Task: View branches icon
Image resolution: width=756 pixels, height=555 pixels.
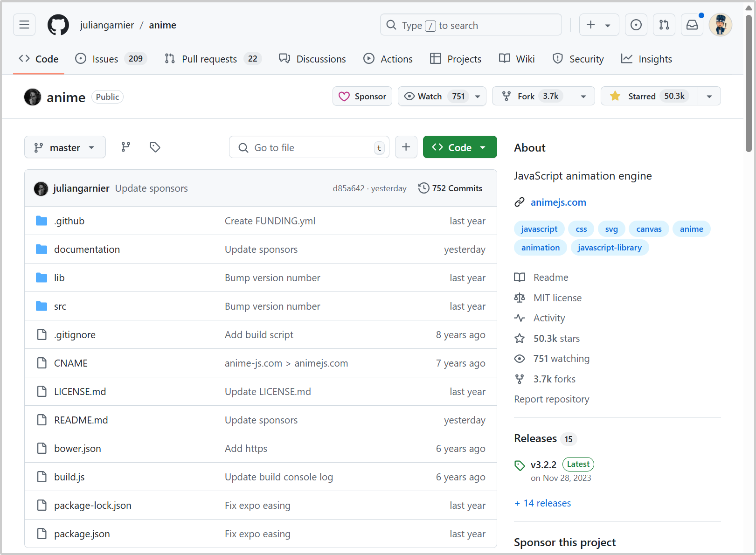Action: tap(126, 147)
